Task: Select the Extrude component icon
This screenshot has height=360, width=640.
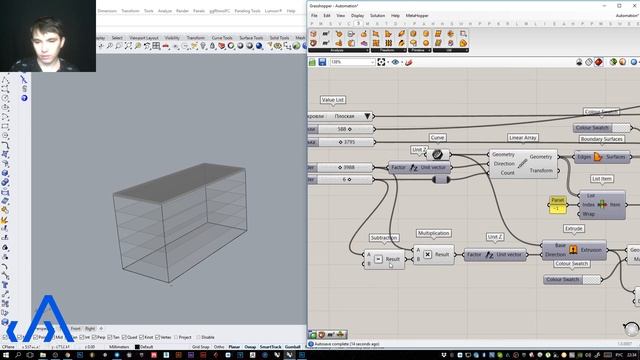Action: tap(573, 249)
